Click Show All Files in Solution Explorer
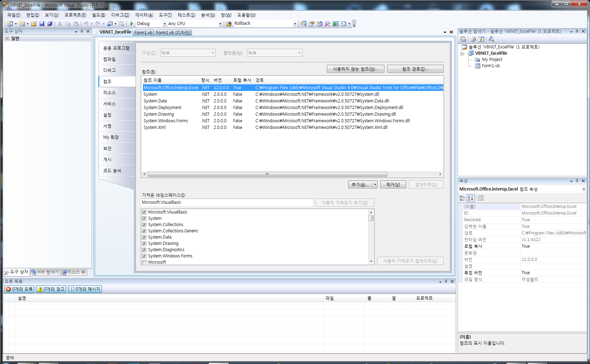 point(473,39)
